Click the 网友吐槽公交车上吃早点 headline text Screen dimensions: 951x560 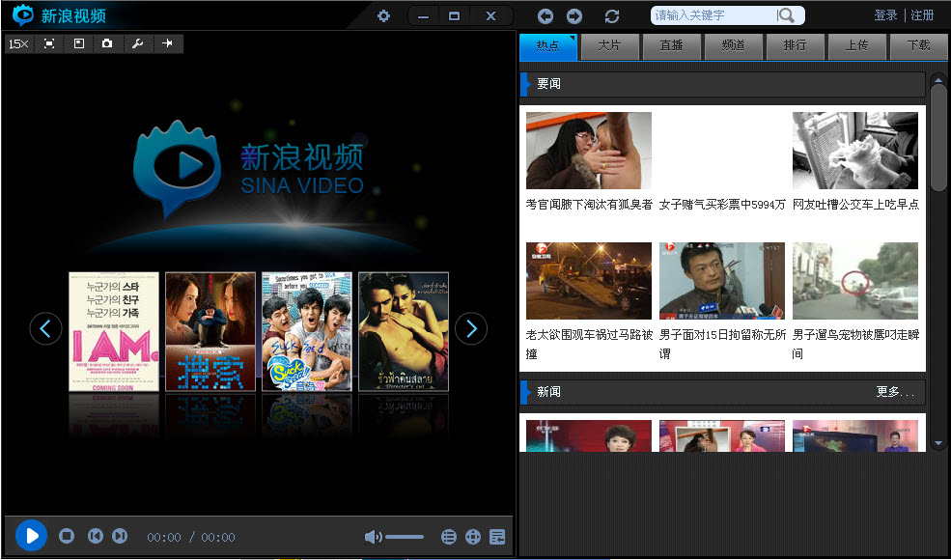[855, 205]
